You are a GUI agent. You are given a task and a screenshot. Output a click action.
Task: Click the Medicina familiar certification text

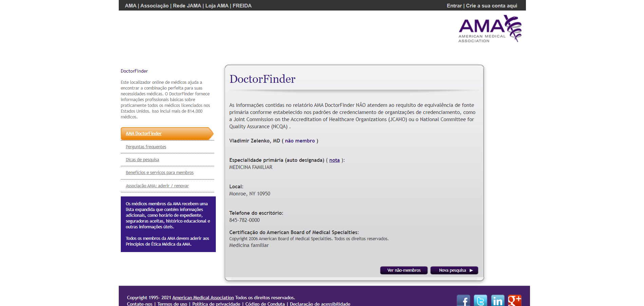click(249, 245)
